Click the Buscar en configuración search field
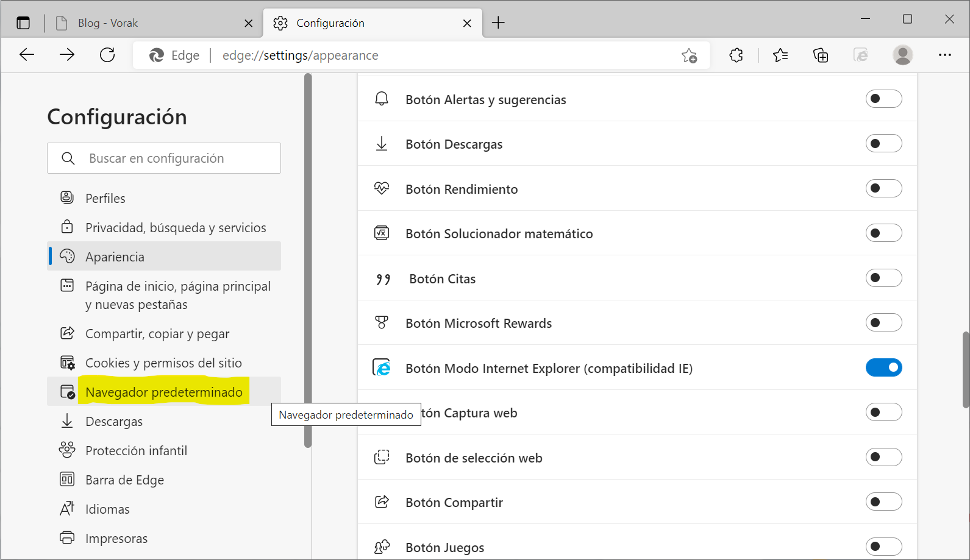The image size is (970, 560). click(x=164, y=158)
